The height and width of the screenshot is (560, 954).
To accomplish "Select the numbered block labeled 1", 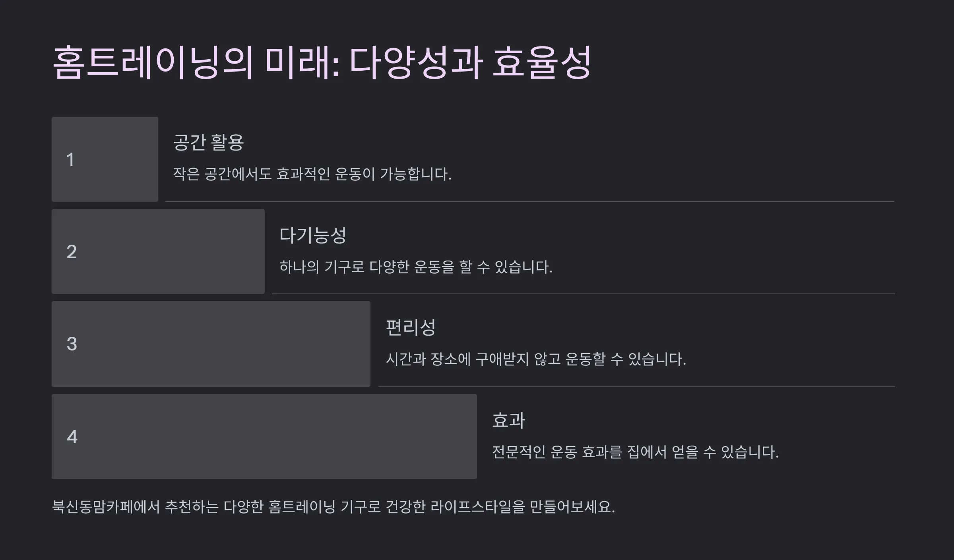I will pos(105,159).
